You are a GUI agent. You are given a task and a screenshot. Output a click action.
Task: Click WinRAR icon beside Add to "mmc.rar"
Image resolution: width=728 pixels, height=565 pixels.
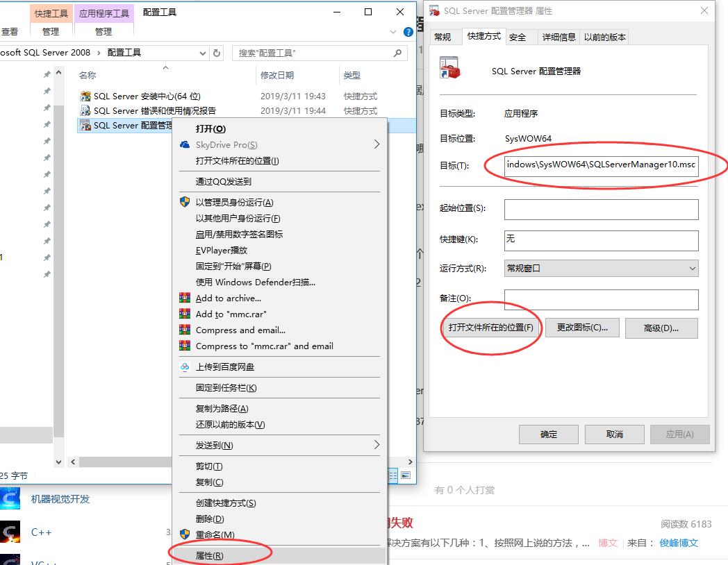tap(185, 314)
